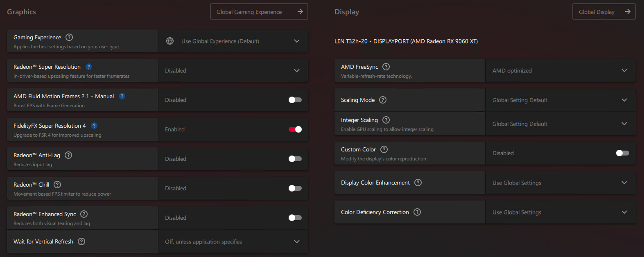
Task: Toggle Custom Color switch on
Action: [623, 153]
